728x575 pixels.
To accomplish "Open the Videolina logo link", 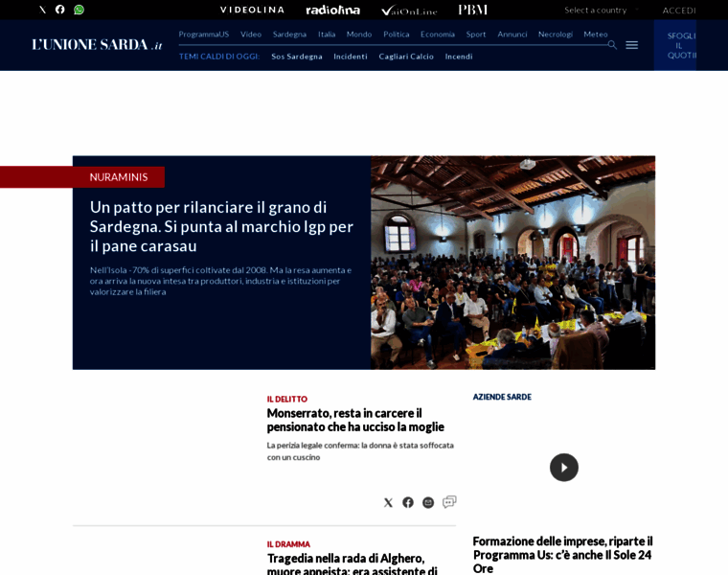I will [252, 10].
